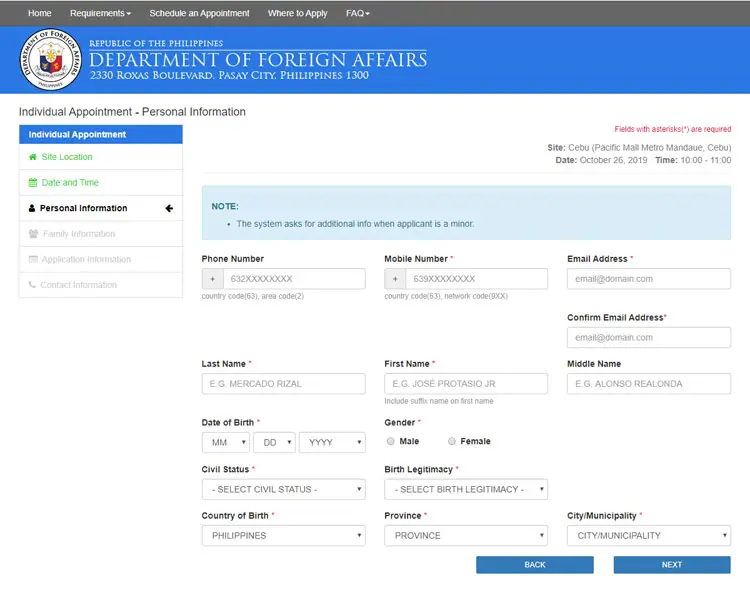Open Where to Apply in navbar
750x589 pixels.
point(298,13)
